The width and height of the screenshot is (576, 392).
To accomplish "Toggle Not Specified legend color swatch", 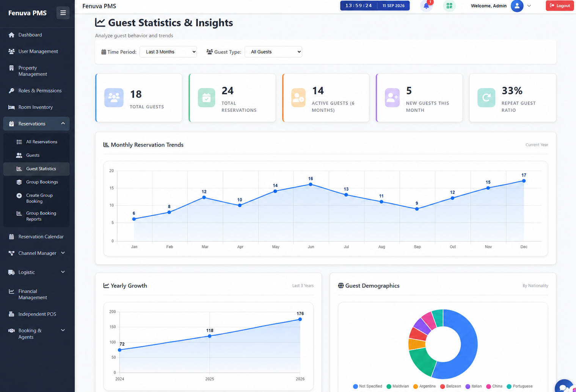I will (x=355, y=386).
